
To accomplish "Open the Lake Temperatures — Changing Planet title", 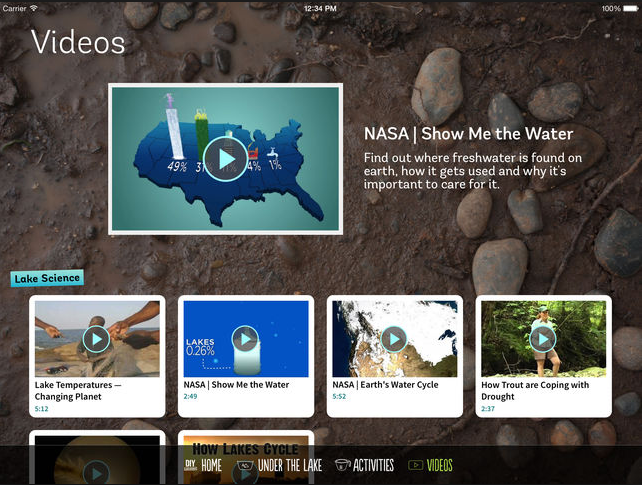I will point(78,391).
